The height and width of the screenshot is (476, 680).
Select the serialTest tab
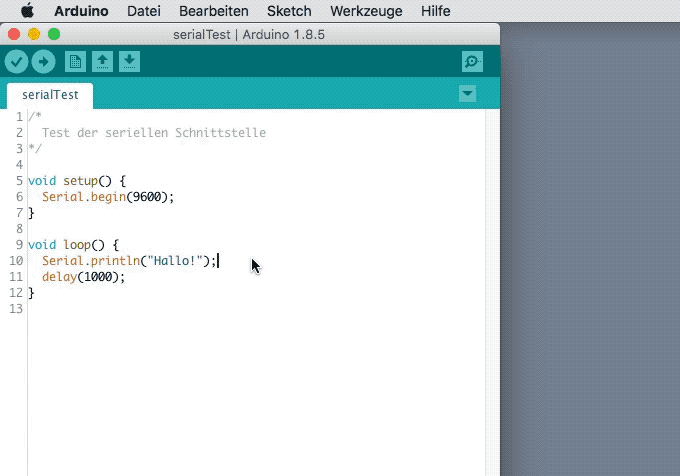pos(50,95)
